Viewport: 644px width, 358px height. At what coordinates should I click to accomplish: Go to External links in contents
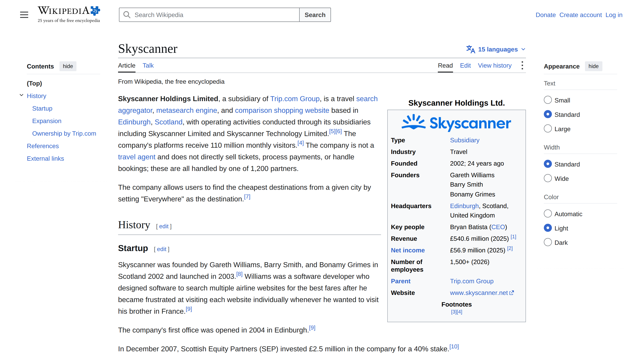[x=45, y=158]
